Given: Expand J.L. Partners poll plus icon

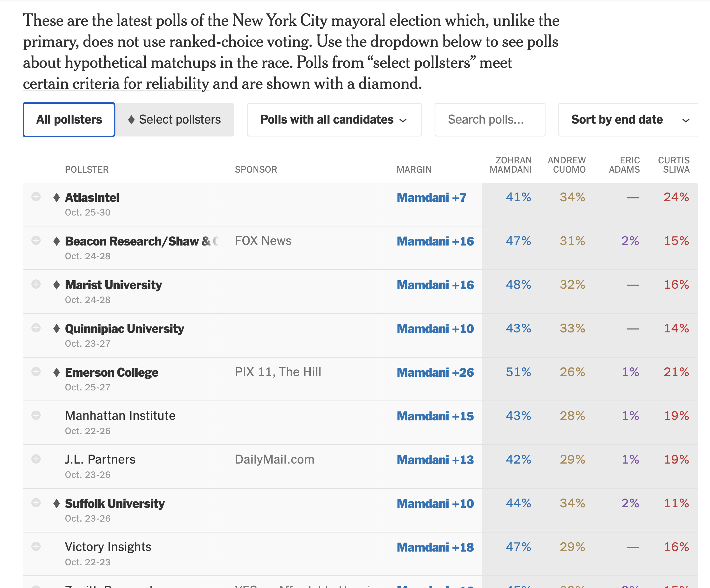Looking at the screenshot, I should point(36,459).
